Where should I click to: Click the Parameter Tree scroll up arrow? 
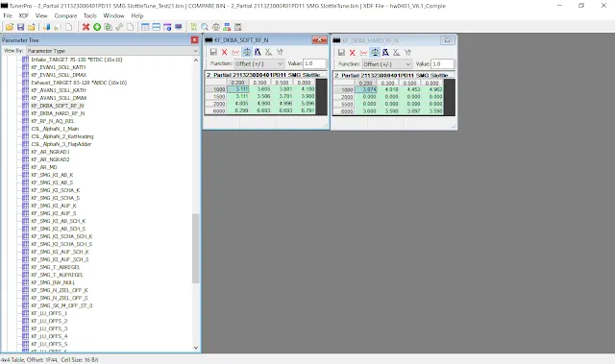click(x=196, y=60)
